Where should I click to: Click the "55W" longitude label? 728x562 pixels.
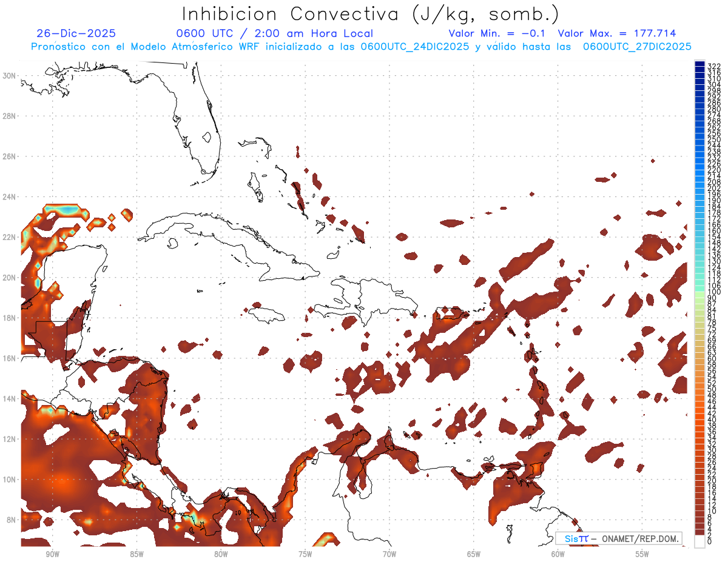click(642, 554)
